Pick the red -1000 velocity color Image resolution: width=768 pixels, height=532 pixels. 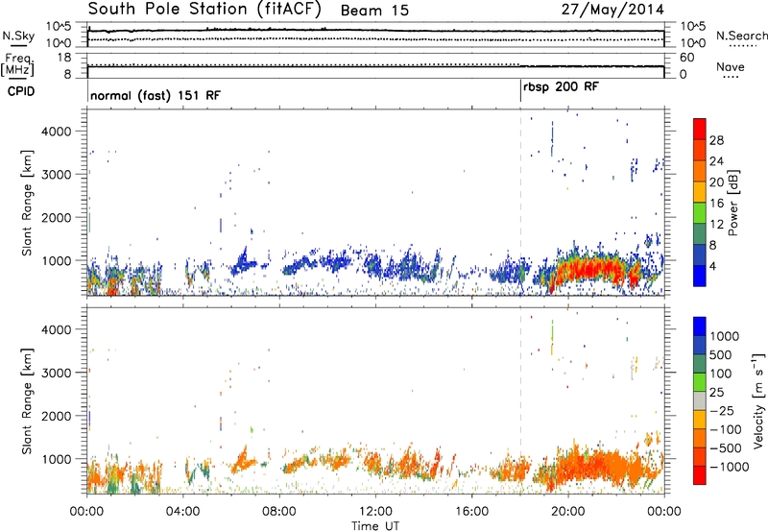(x=700, y=475)
